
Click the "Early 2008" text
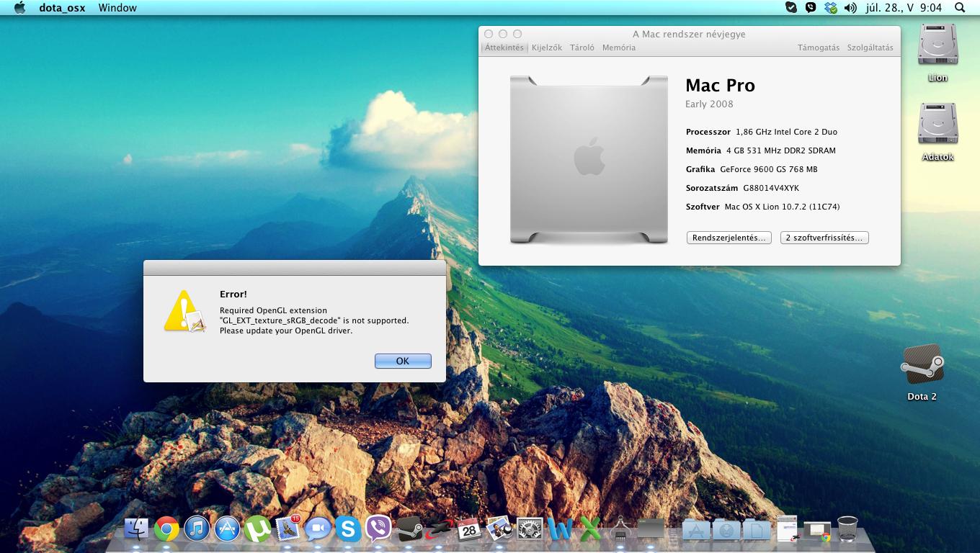click(x=709, y=104)
